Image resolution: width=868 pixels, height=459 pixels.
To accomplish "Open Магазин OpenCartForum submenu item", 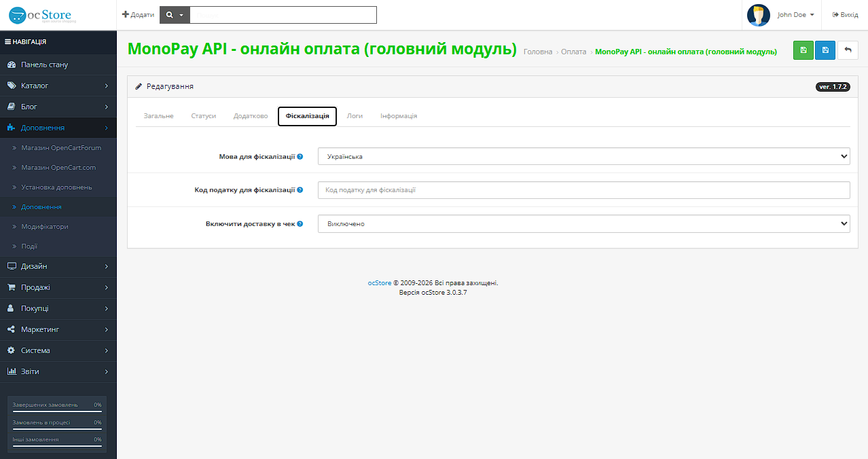I will point(58,147).
